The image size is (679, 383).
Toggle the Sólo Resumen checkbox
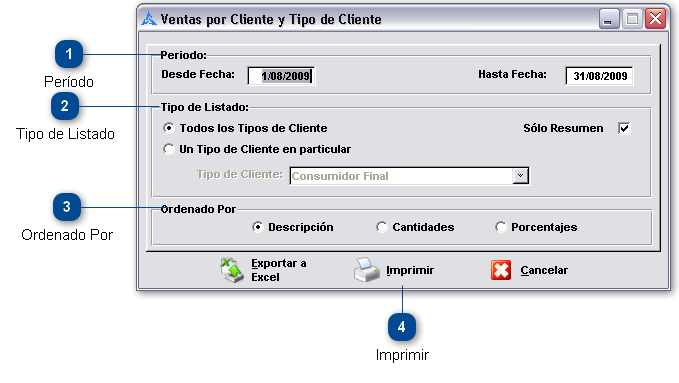click(x=624, y=128)
